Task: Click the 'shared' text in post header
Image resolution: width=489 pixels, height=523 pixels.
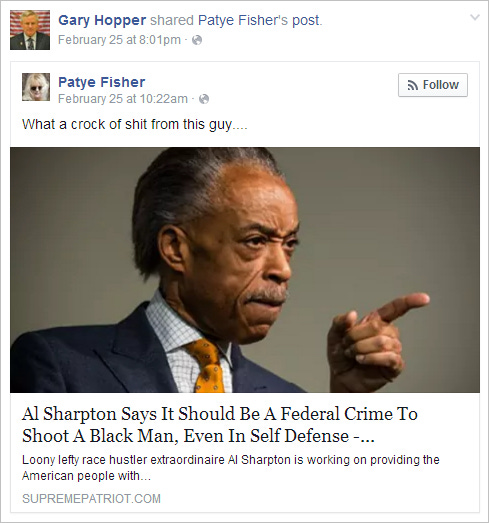Action: tap(172, 20)
